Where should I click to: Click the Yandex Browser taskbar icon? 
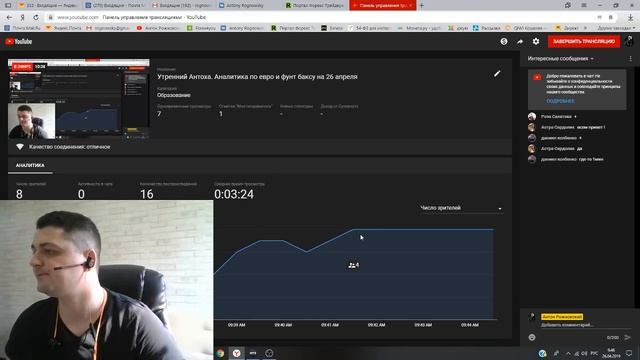click(237, 353)
